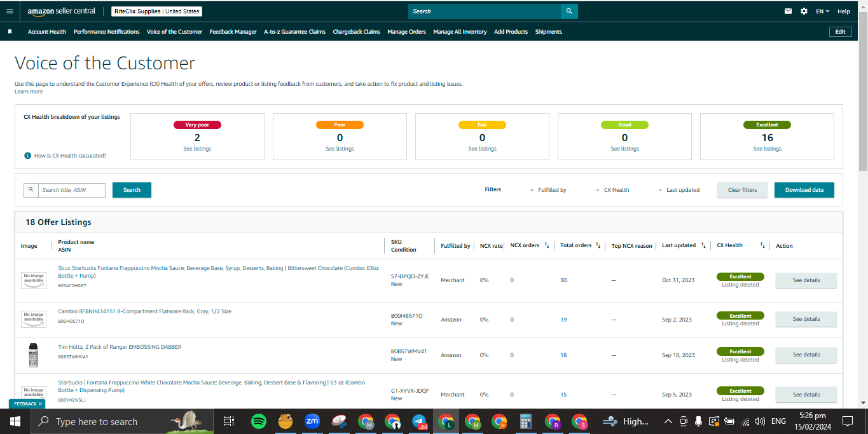Image resolution: width=868 pixels, height=434 pixels.
Task: Click the Learn more link
Action: [29, 92]
